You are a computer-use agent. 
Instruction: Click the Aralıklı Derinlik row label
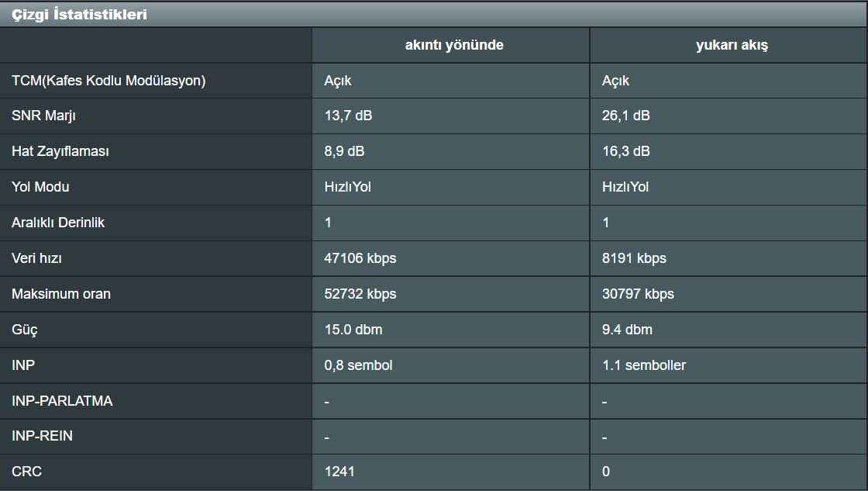point(58,223)
